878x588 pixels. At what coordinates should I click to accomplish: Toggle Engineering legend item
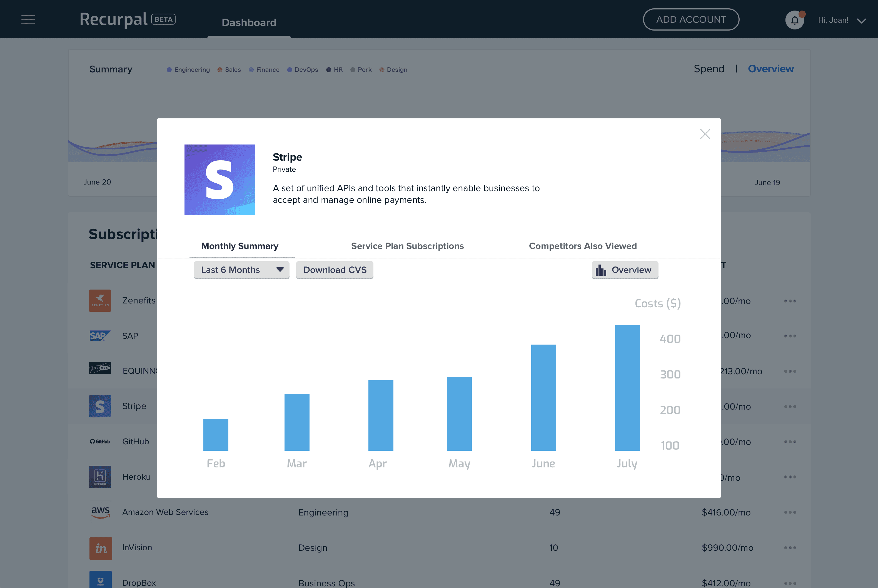pyautogui.click(x=188, y=70)
